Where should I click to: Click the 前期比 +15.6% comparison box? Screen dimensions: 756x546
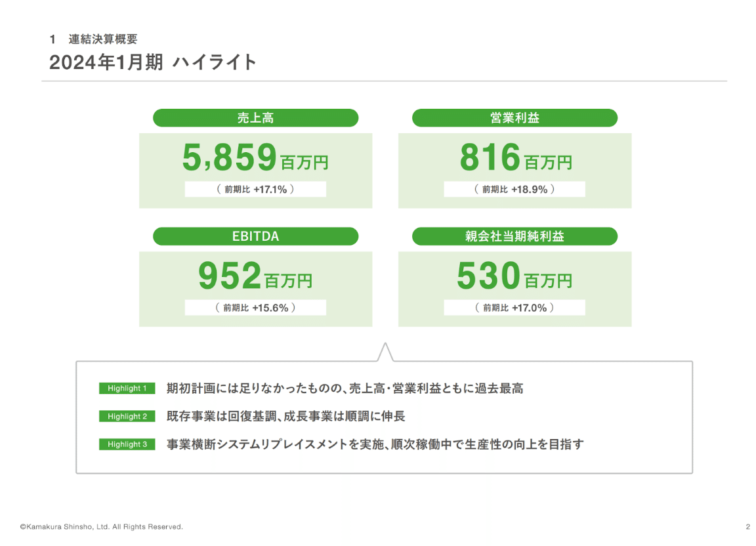point(255,307)
